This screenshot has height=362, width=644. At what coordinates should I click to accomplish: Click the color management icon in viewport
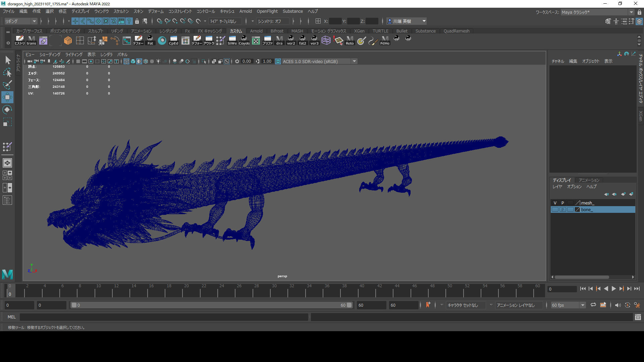278,61
